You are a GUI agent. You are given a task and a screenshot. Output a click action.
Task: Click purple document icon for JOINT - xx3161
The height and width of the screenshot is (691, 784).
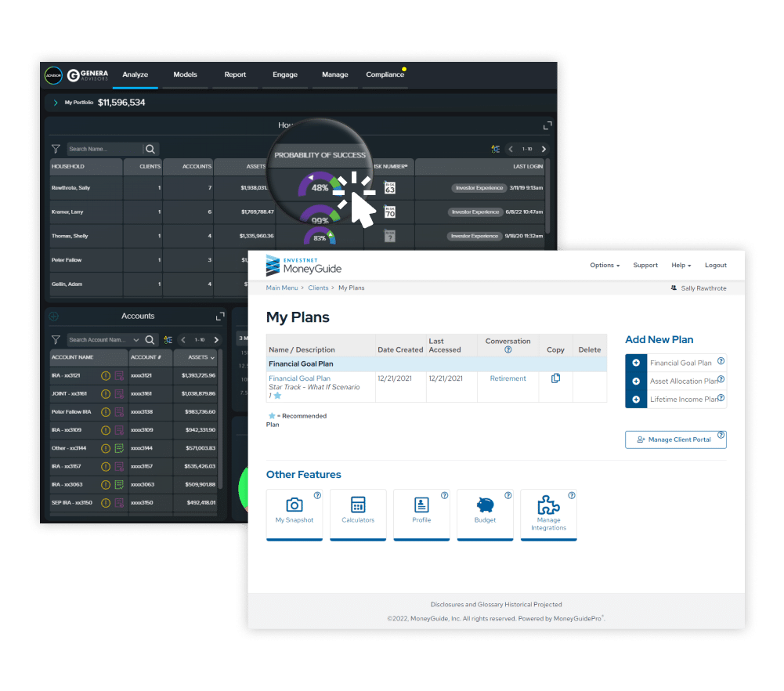click(119, 394)
